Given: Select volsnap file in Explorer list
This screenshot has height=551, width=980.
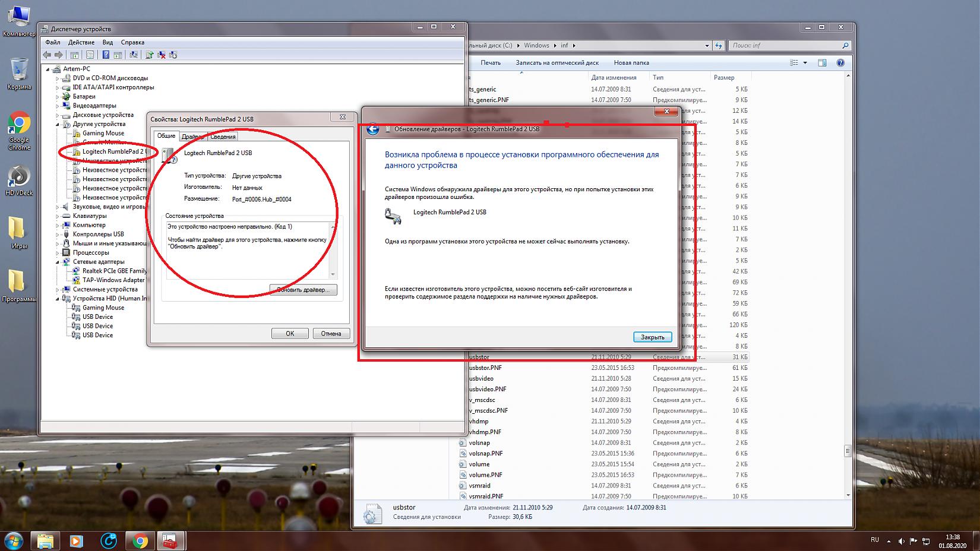Looking at the screenshot, I should click(479, 442).
